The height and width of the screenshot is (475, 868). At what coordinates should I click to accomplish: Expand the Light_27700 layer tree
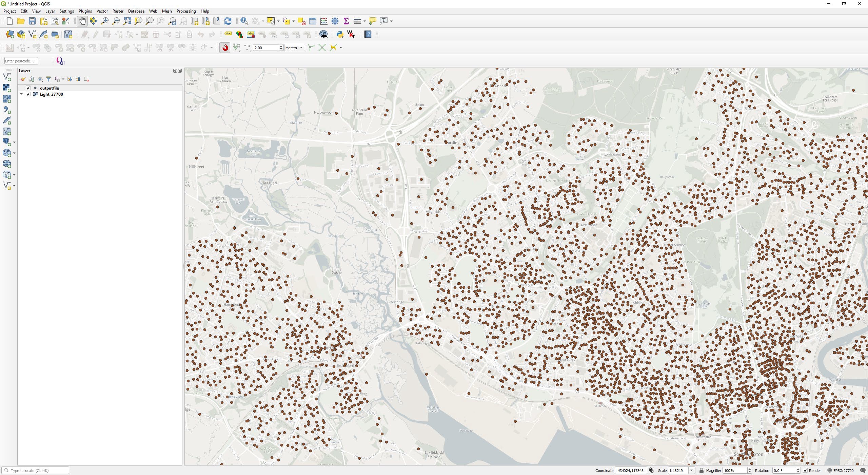(x=21, y=94)
